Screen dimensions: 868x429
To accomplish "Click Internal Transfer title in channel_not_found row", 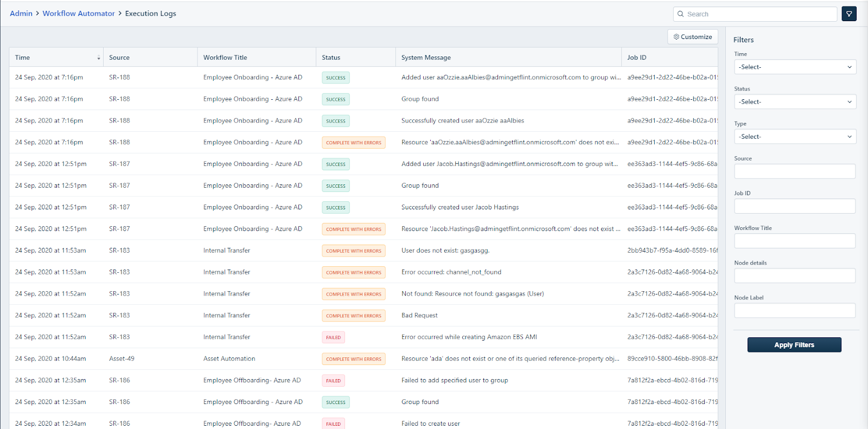I will tap(227, 272).
